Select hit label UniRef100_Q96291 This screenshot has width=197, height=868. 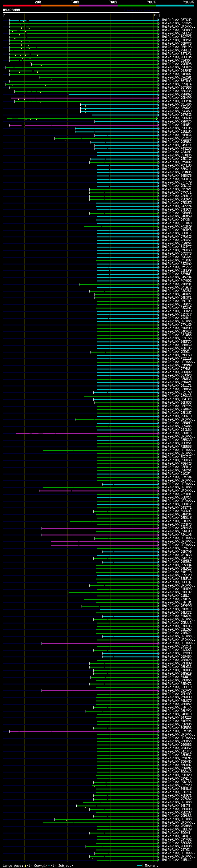[176, 78]
